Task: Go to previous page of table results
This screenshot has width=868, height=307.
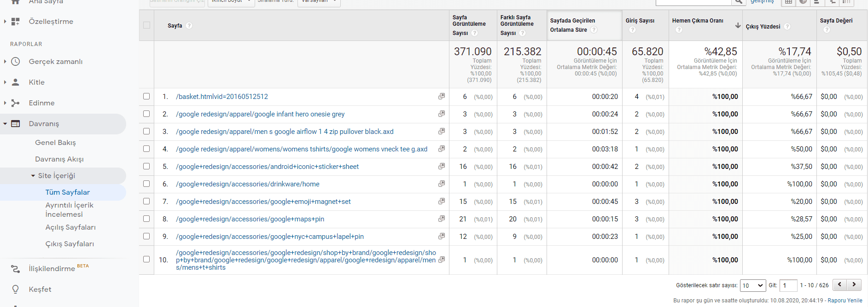Action: click(x=839, y=285)
